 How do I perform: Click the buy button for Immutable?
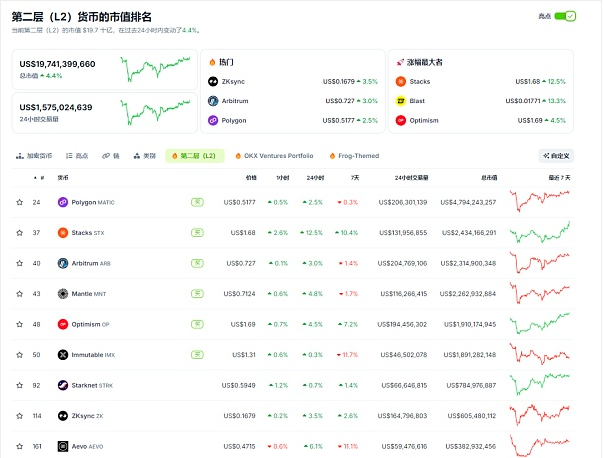click(197, 355)
